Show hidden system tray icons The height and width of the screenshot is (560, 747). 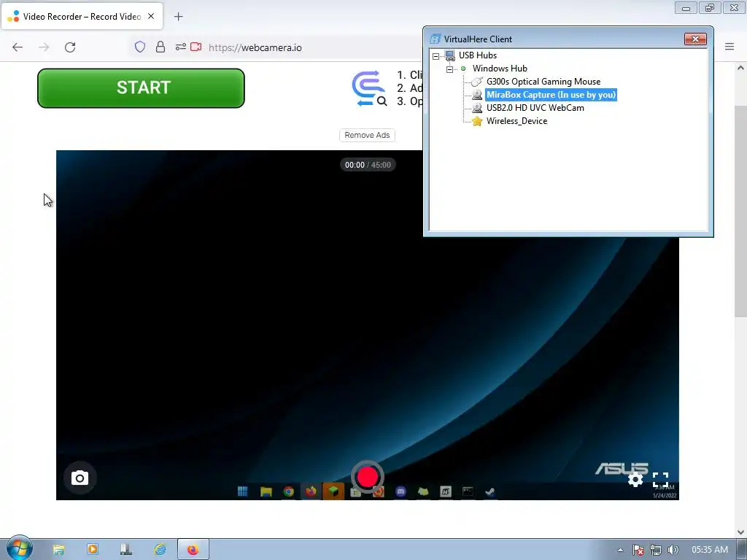pos(620,550)
